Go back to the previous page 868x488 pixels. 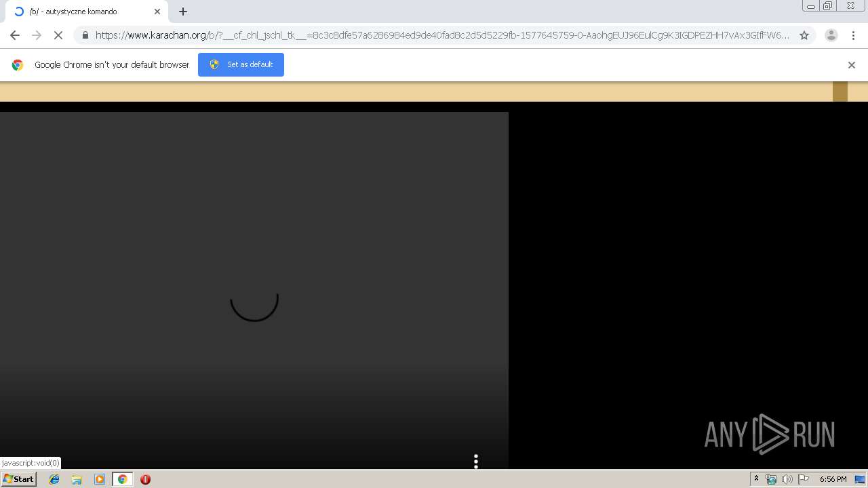15,35
